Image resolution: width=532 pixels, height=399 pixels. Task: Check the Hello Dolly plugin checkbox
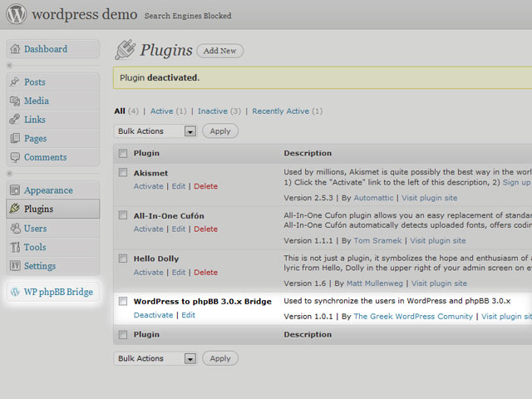(123, 259)
